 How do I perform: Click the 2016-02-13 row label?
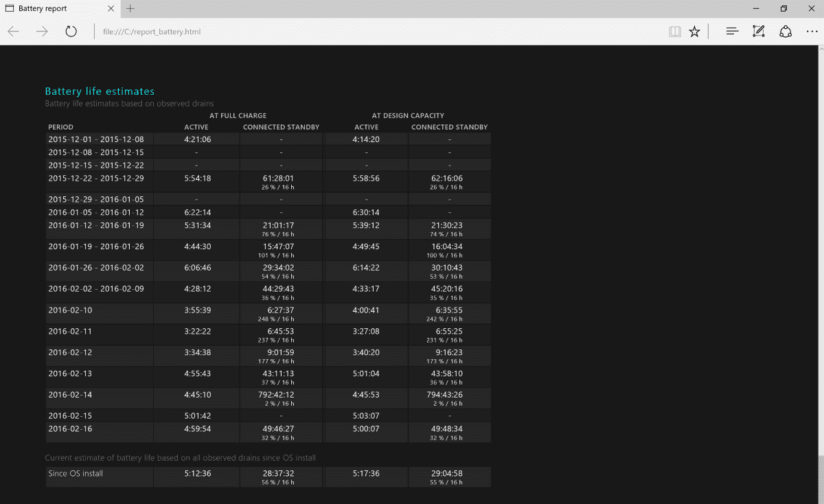coord(70,374)
